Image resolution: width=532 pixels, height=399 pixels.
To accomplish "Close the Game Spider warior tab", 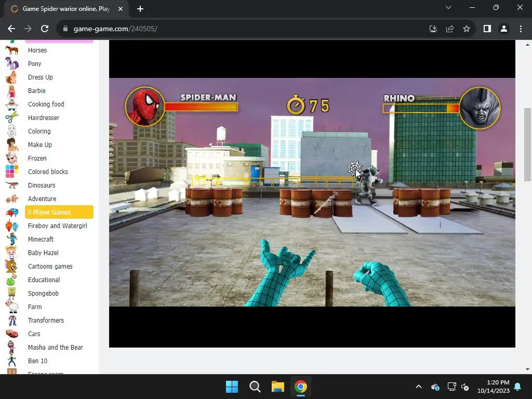I will 121,9.
